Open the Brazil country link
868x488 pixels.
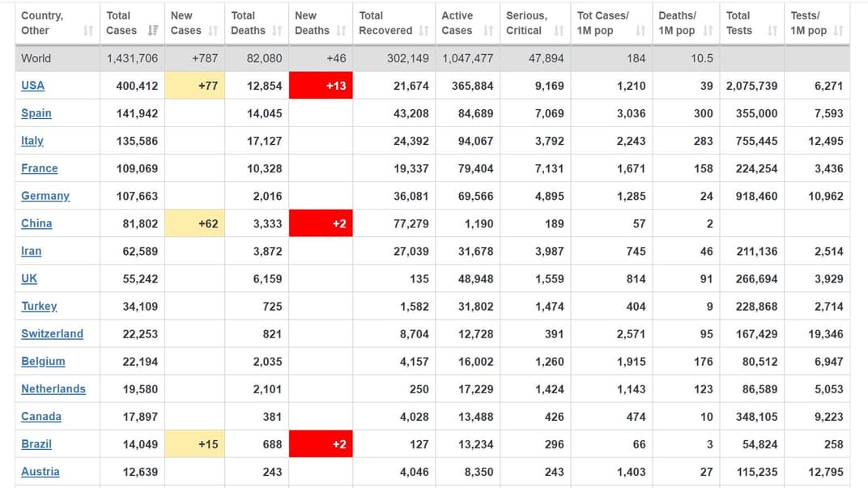coord(36,444)
